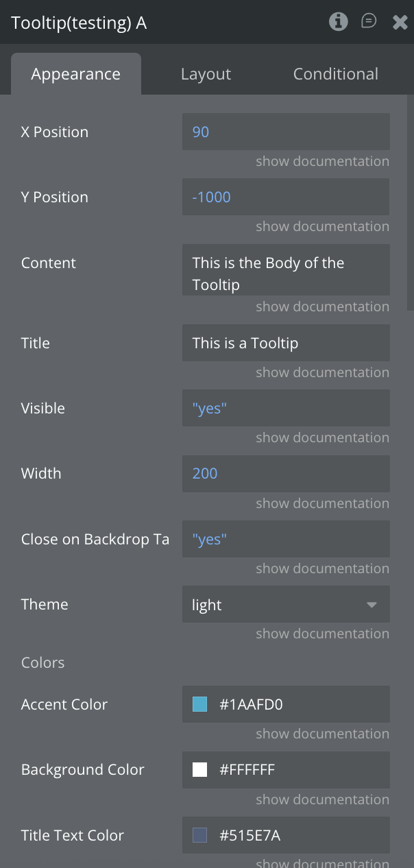The image size is (414, 868).
Task: Open the comments speech bubble icon
Action: [x=369, y=22]
